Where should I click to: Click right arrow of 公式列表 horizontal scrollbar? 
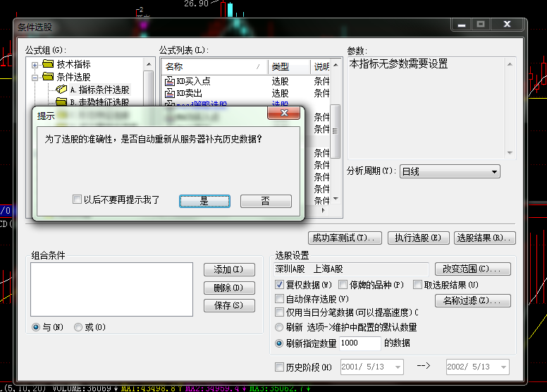(324, 210)
